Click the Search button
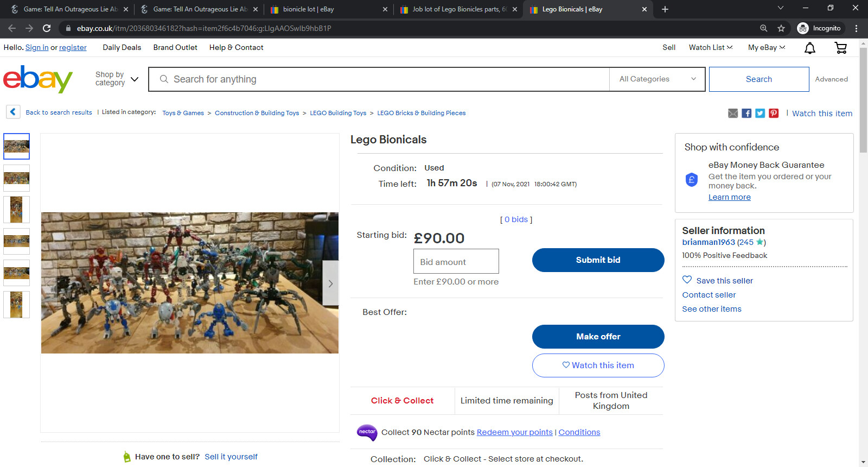Screen dimensions: 868x467 point(759,79)
